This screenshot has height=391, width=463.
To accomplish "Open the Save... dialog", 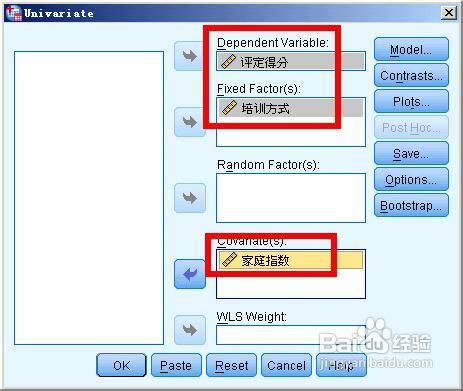I will (411, 153).
